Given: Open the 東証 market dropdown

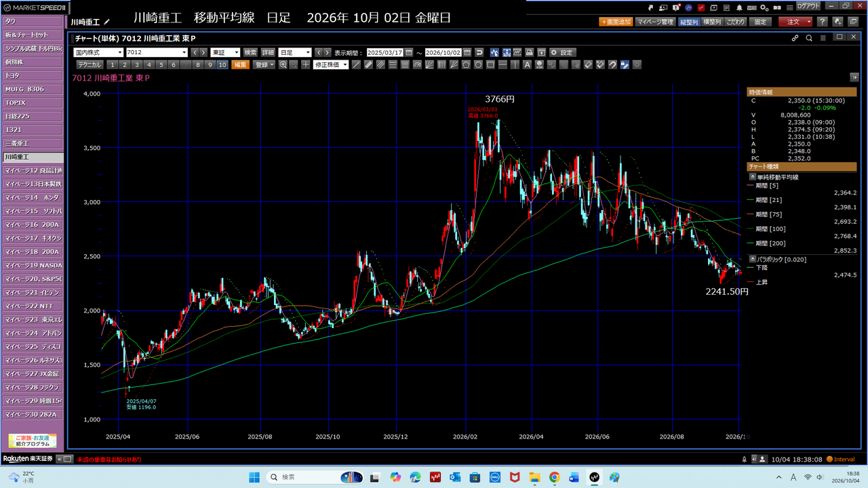Looking at the screenshot, I should point(225,52).
